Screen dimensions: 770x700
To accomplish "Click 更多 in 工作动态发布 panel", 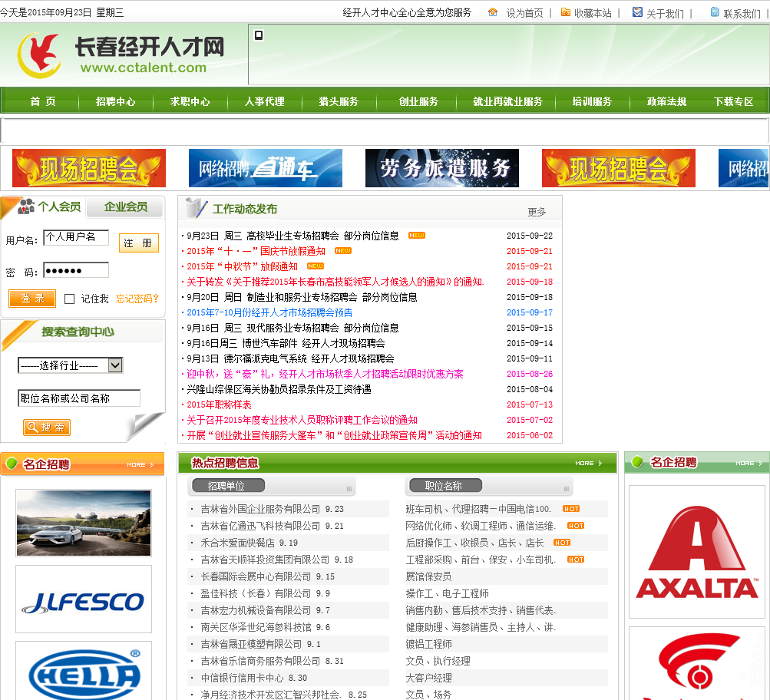I will coord(537,212).
